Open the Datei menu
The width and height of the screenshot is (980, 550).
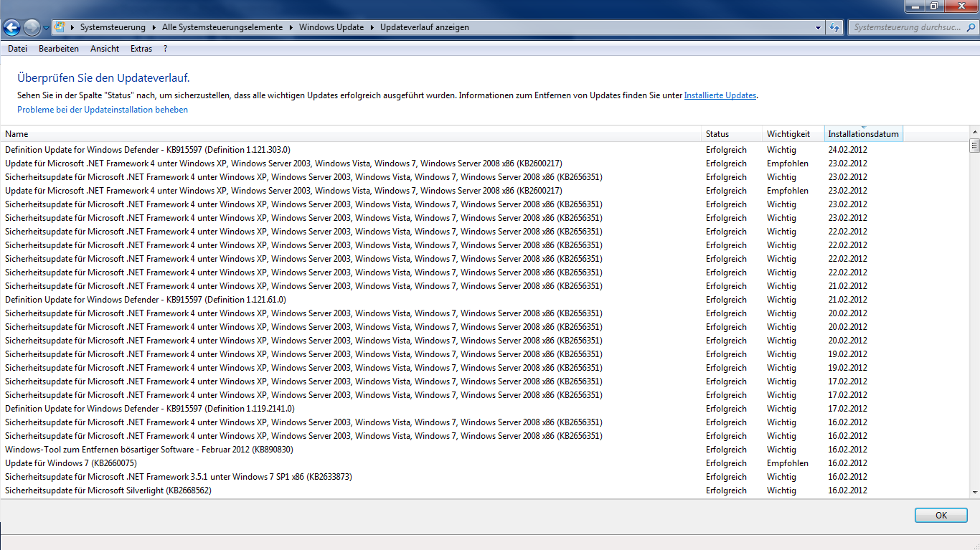click(x=17, y=49)
